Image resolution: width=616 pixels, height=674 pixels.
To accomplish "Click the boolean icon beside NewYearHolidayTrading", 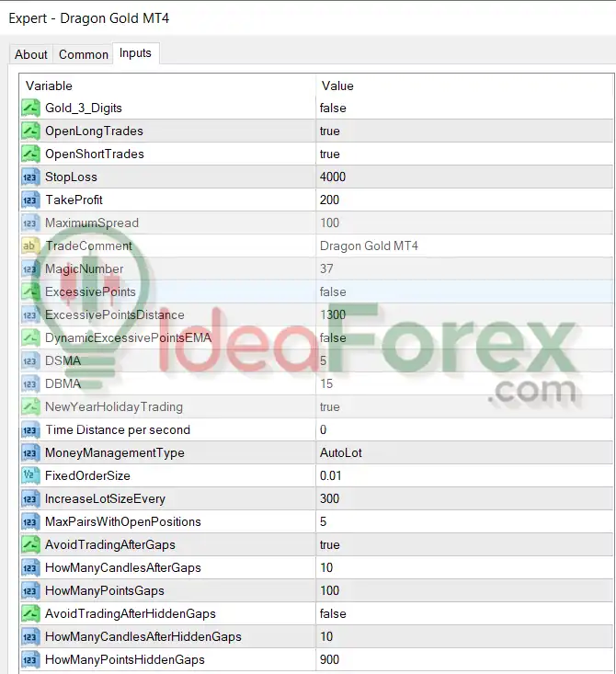I will click(30, 407).
